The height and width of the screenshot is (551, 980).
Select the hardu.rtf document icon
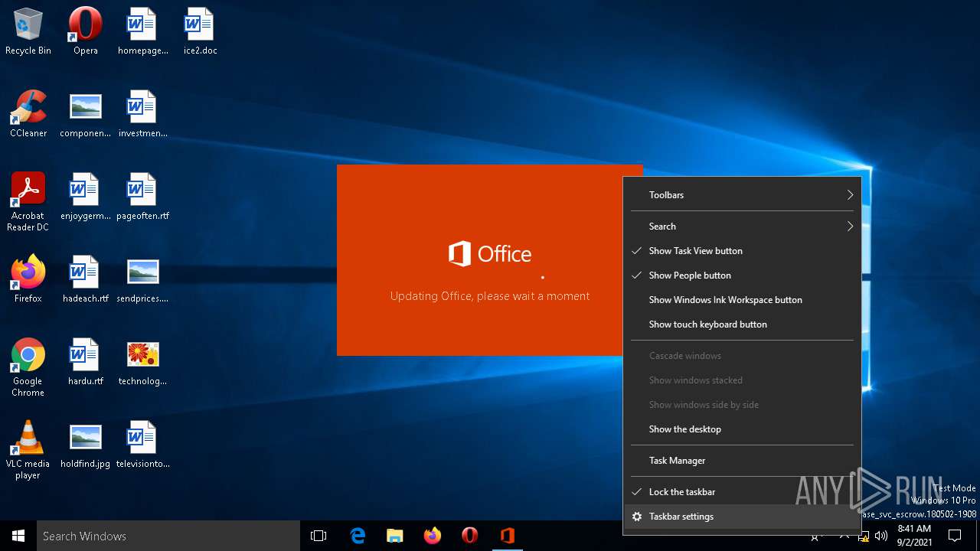tap(86, 361)
